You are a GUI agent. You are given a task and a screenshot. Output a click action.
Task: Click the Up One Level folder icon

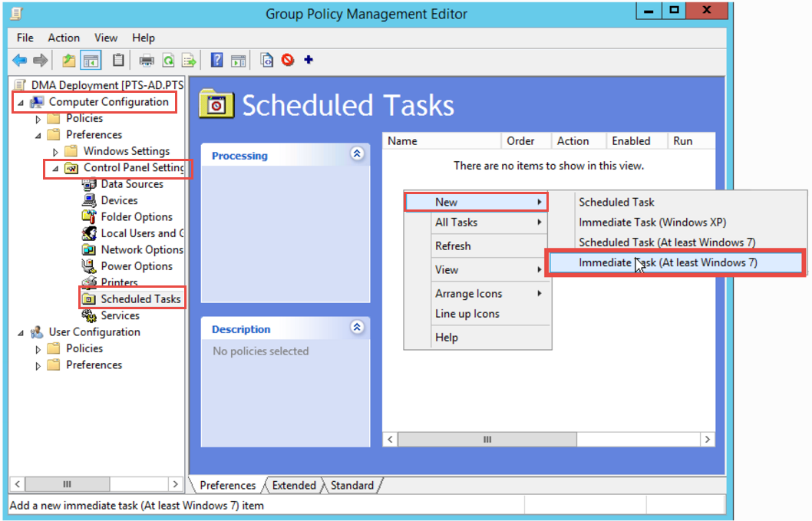point(69,60)
